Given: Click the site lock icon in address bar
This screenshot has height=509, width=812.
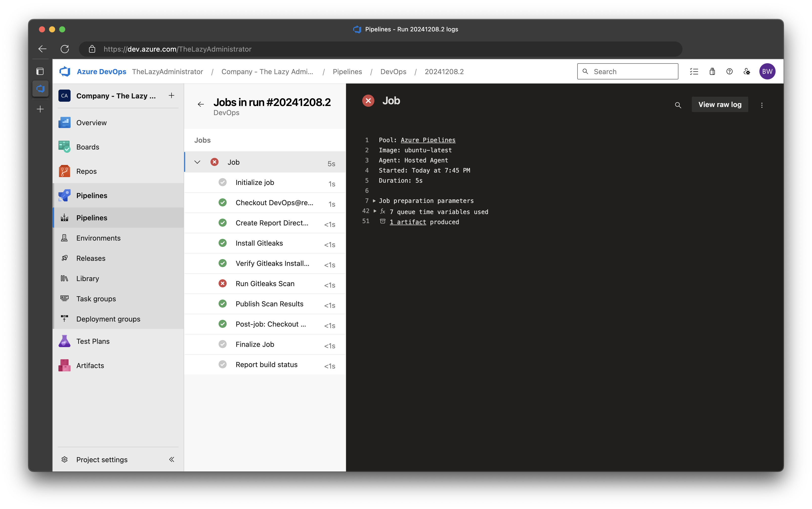Looking at the screenshot, I should pos(92,49).
